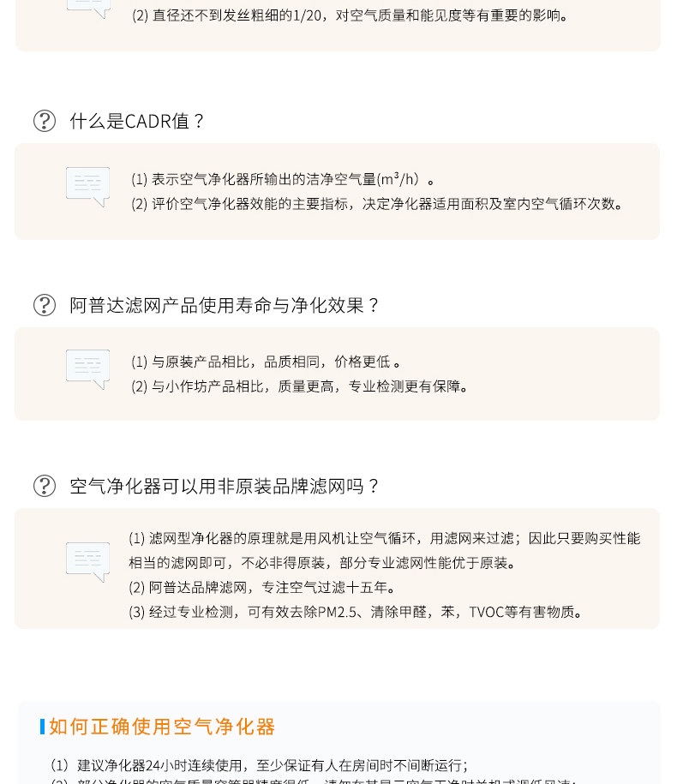677x784 pixels.
Task: Click the question mark icon beside 什么是CADR值
Action: [45, 121]
